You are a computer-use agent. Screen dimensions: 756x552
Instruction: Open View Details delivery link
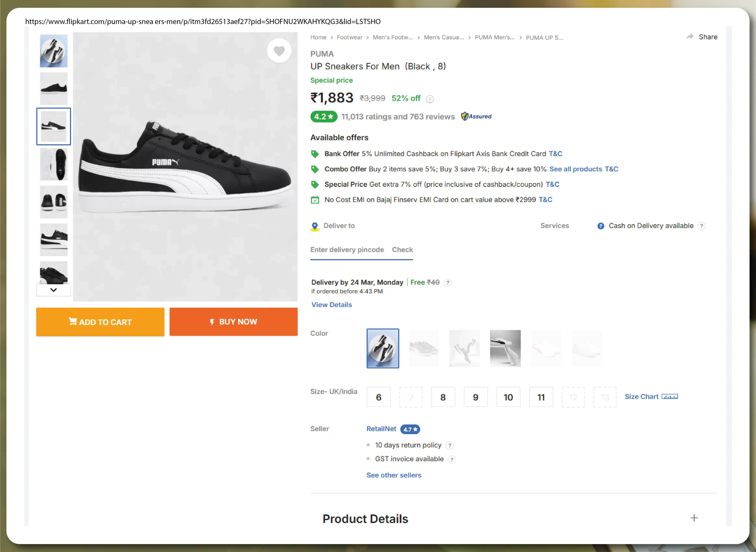coord(332,305)
